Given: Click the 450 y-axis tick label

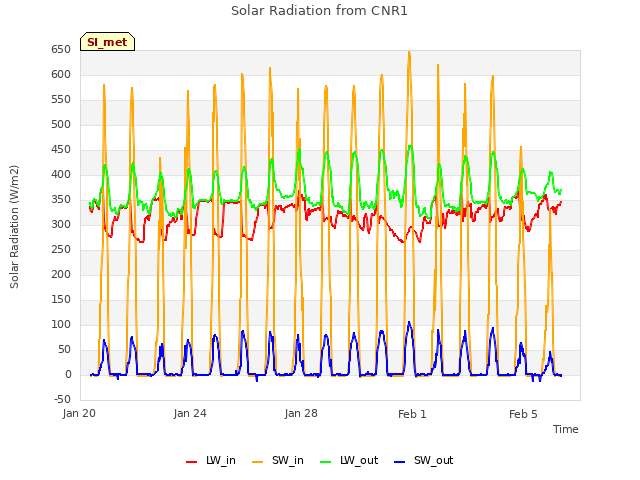Looking at the screenshot, I should coord(61,149).
